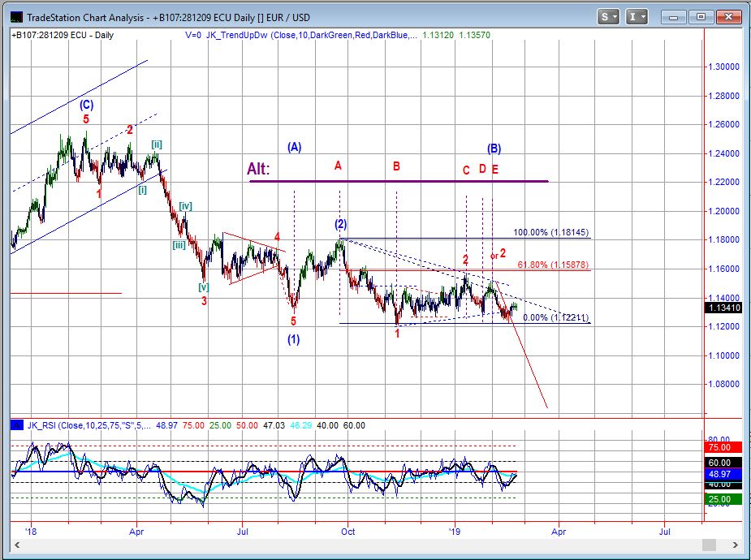Click the 1.08000 price axis label
The image size is (751, 560).
[723, 384]
